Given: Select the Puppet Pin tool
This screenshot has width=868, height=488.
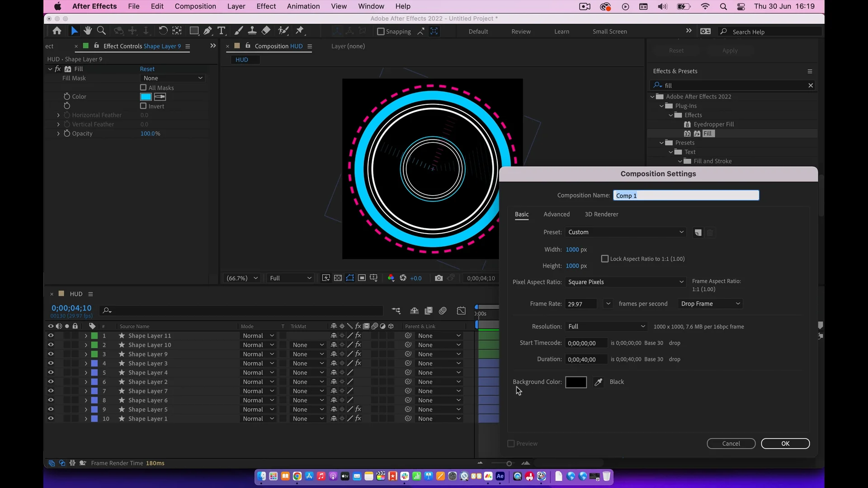Looking at the screenshot, I should coord(300,31).
